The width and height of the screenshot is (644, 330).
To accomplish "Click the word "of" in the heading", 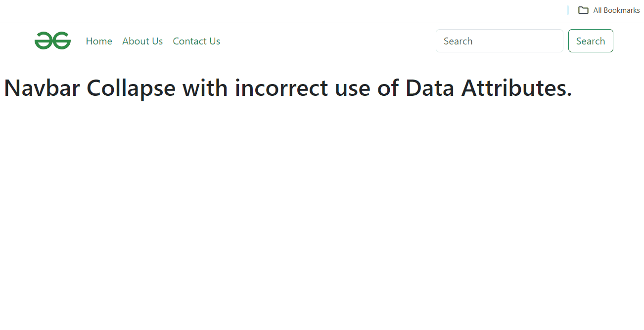I will coord(388,88).
